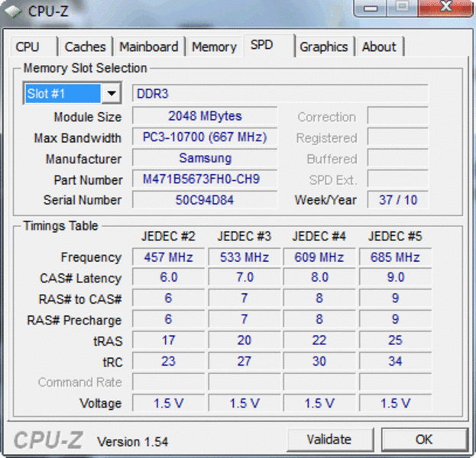476x458 pixels.
Task: Click CAS# Latency value 6.0
Action: pyautogui.click(x=169, y=277)
